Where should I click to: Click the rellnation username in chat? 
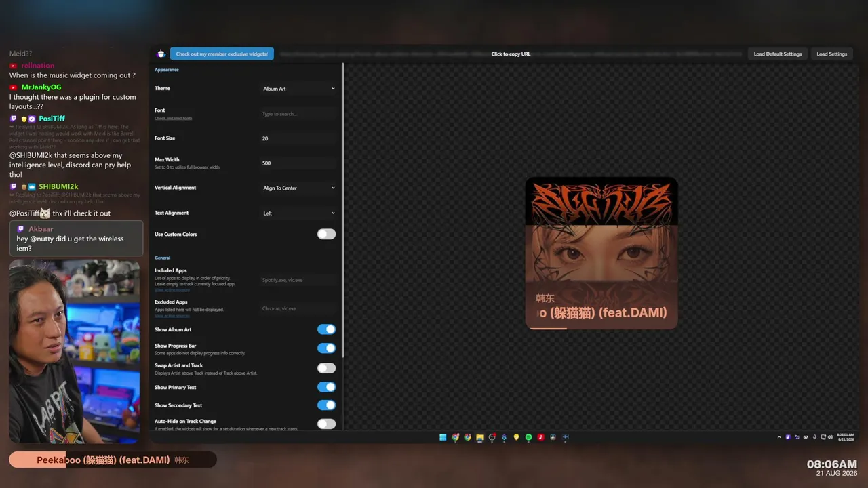[38, 66]
